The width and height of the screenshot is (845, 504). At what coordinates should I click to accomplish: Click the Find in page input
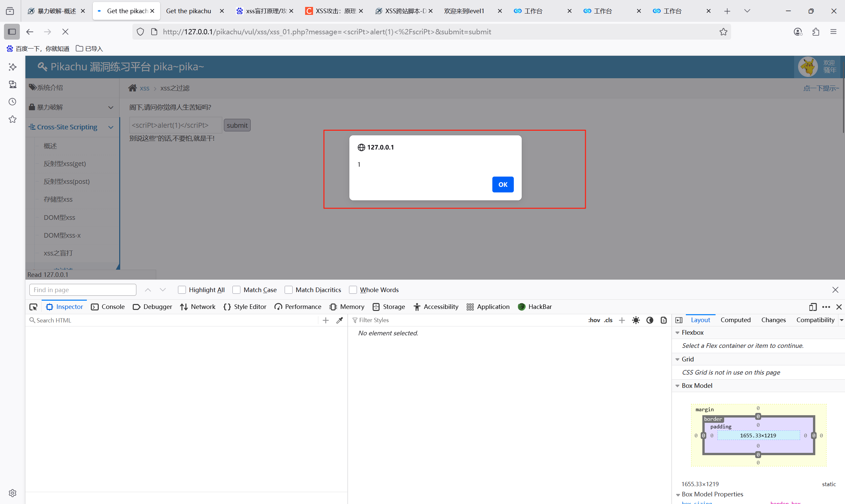point(83,290)
